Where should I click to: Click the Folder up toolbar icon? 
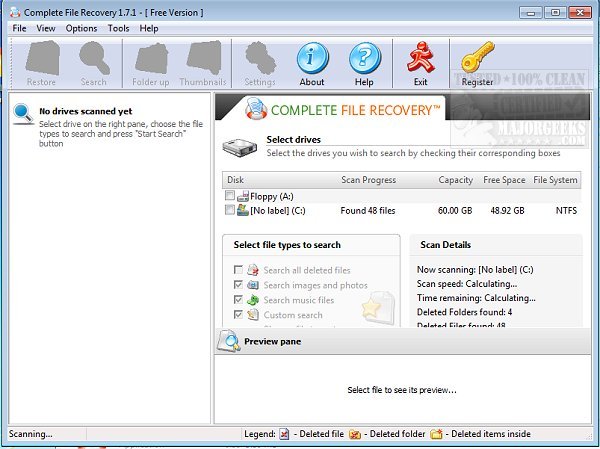click(152, 59)
